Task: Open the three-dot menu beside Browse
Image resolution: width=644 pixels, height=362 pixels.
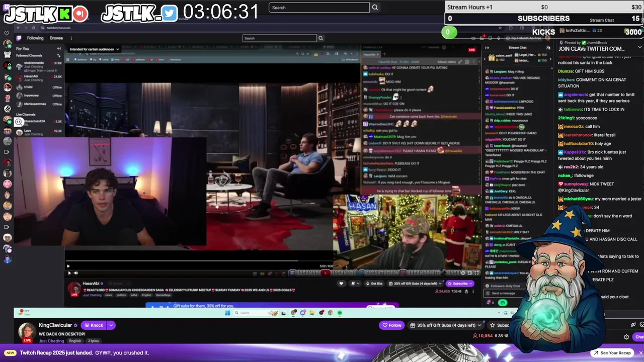Action: pos(71,38)
